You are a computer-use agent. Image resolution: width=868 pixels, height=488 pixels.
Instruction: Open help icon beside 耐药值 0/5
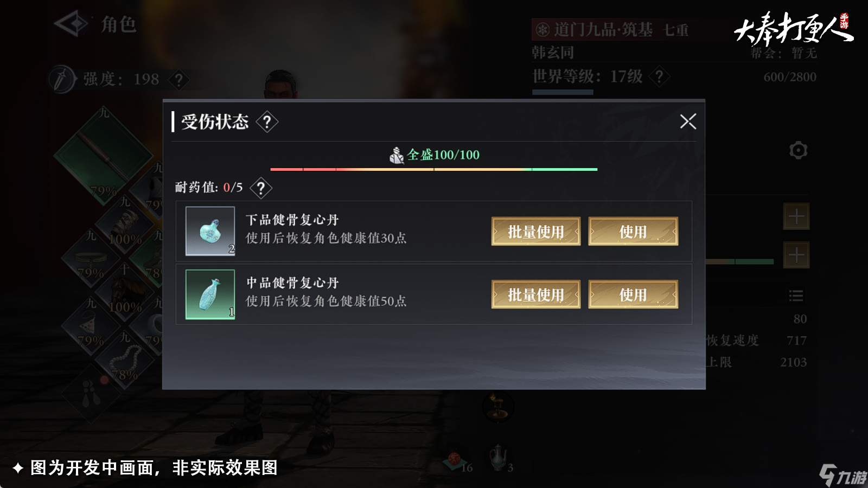(261, 188)
